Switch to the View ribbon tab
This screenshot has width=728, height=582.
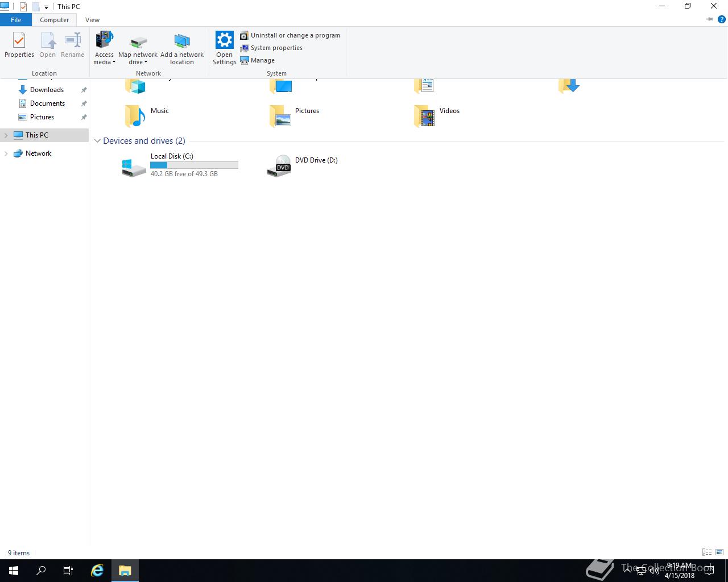pos(92,20)
